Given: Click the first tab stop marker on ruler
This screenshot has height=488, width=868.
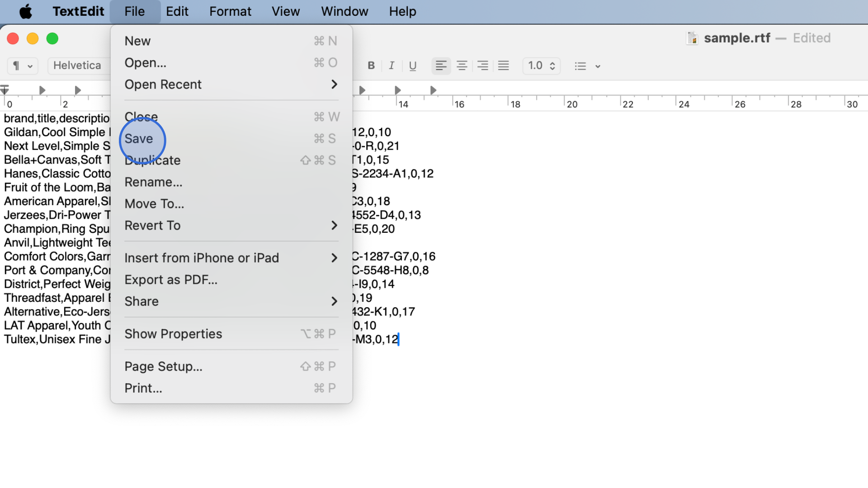Looking at the screenshot, I should (x=42, y=90).
